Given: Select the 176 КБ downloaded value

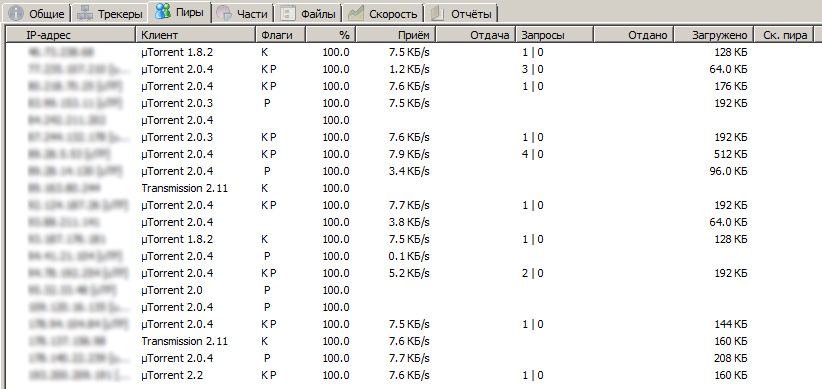Looking at the screenshot, I should (x=730, y=86).
